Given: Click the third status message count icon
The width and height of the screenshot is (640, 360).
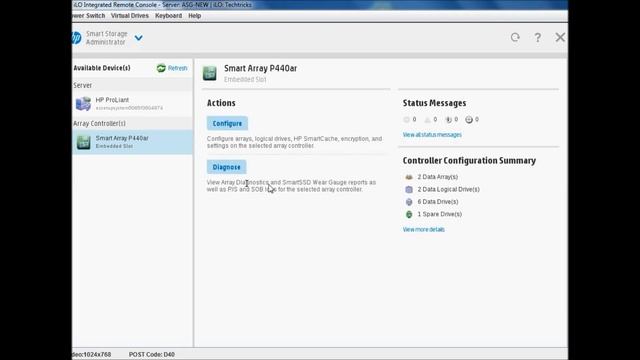Looking at the screenshot, I should tap(449, 120).
